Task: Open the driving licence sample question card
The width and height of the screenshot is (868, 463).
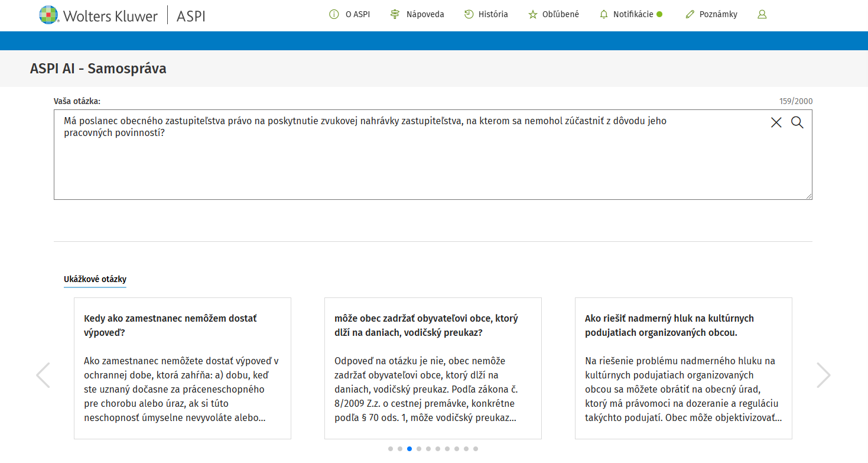Action: pyautogui.click(x=433, y=368)
